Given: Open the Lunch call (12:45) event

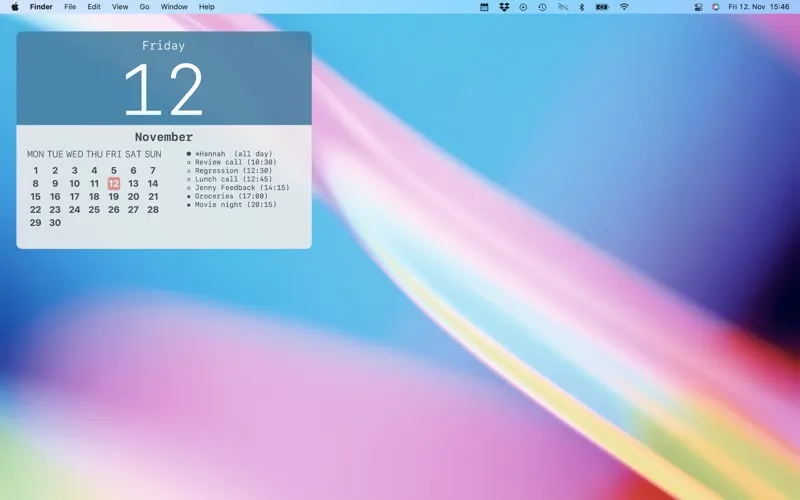Looking at the screenshot, I should [x=230, y=179].
